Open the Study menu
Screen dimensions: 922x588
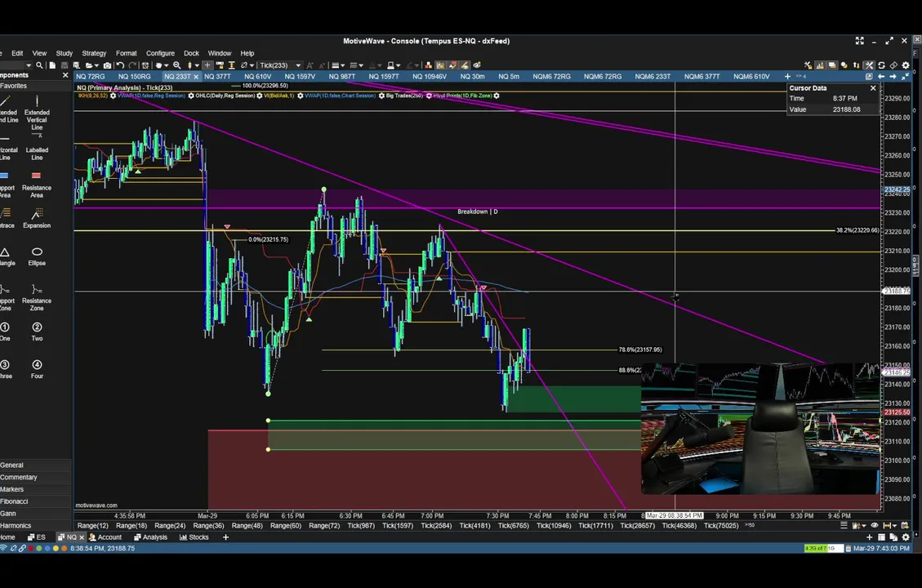[64, 53]
